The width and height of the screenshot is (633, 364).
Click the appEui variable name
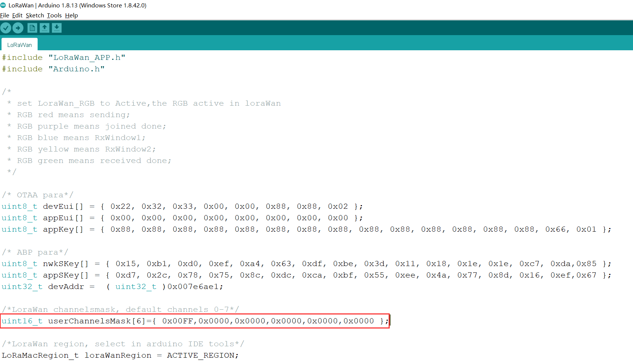(x=58, y=218)
